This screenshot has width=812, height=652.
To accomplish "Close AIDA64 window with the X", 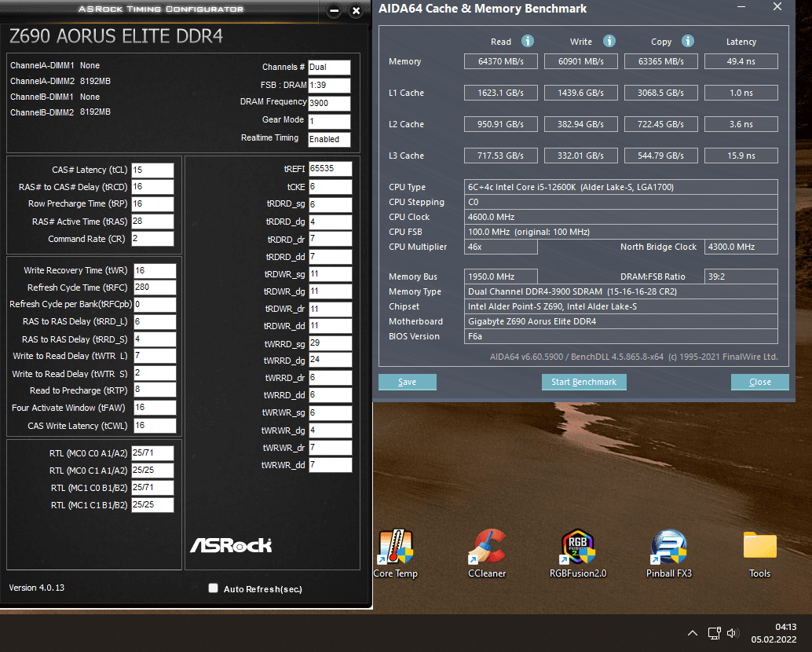I will coord(777,7).
